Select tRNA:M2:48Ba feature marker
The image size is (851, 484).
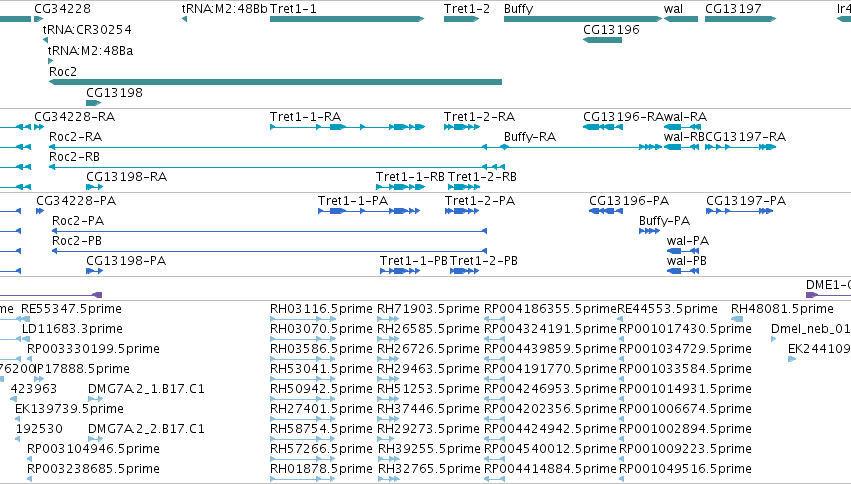click(x=50, y=61)
